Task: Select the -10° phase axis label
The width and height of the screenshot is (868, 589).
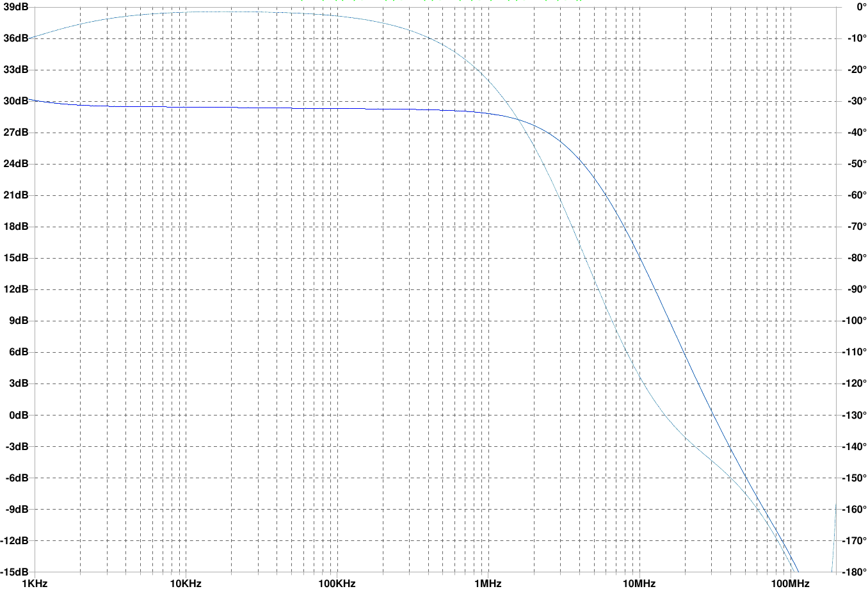Action: point(856,38)
